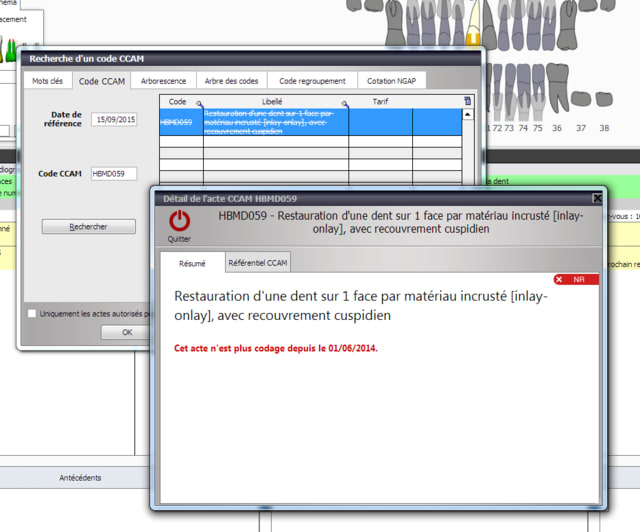Switch to the Cotation NGAP tab
Image resolution: width=640 pixels, height=532 pixels.
394,81
